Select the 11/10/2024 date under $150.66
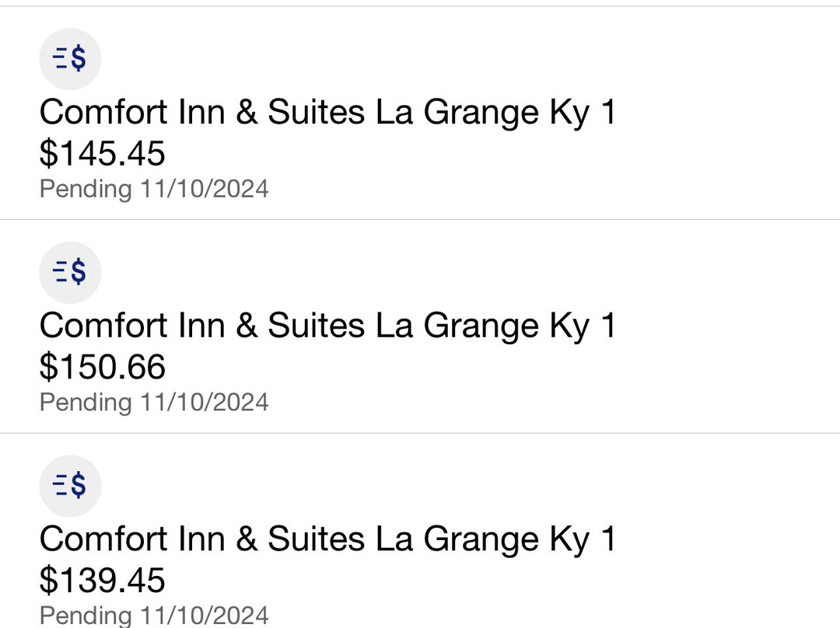 click(x=205, y=403)
